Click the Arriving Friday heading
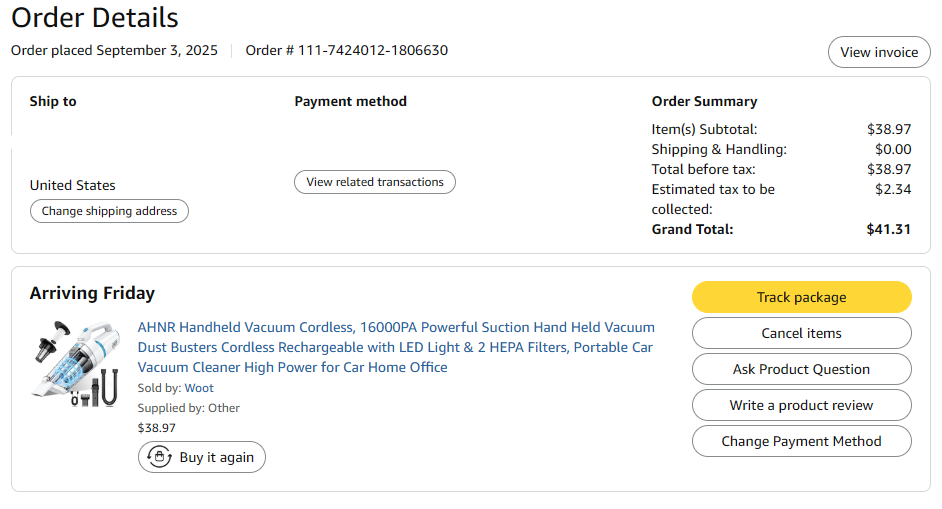Image resolution: width=942 pixels, height=509 pixels. click(93, 293)
